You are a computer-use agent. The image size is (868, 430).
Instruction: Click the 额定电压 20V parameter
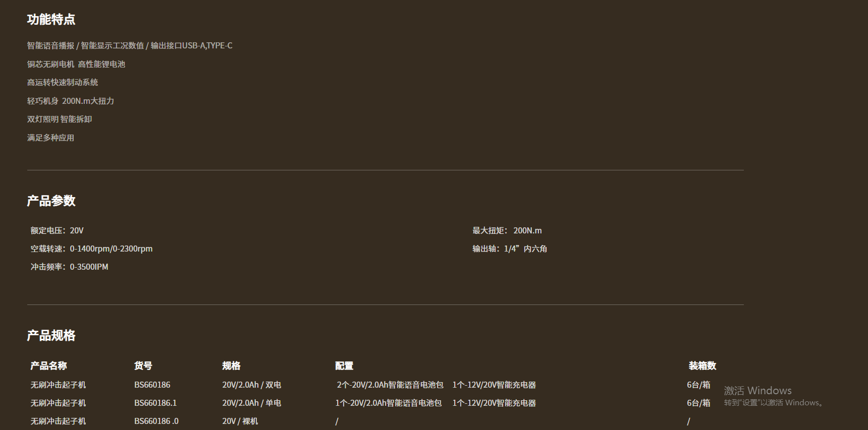pyautogui.click(x=57, y=230)
